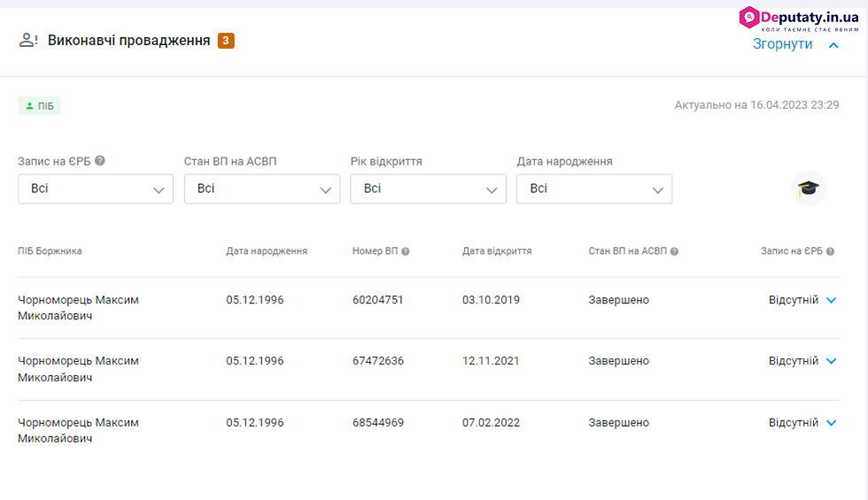Collapse the section with Згорнути

(x=782, y=44)
